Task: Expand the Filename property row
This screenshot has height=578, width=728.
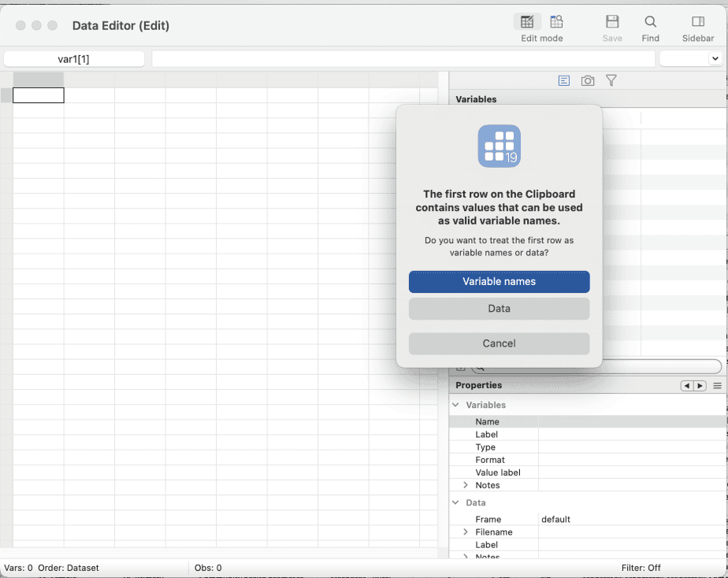Action: pyautogui.click(x=466, y=532)
